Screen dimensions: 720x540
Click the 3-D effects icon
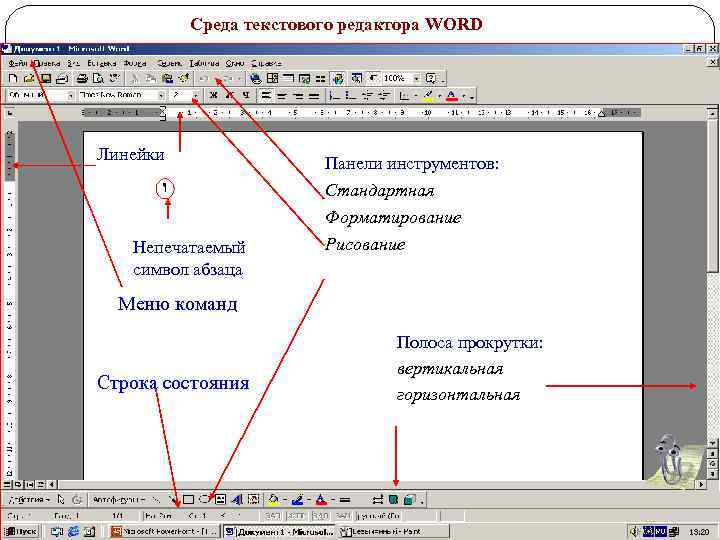point(410,499)
